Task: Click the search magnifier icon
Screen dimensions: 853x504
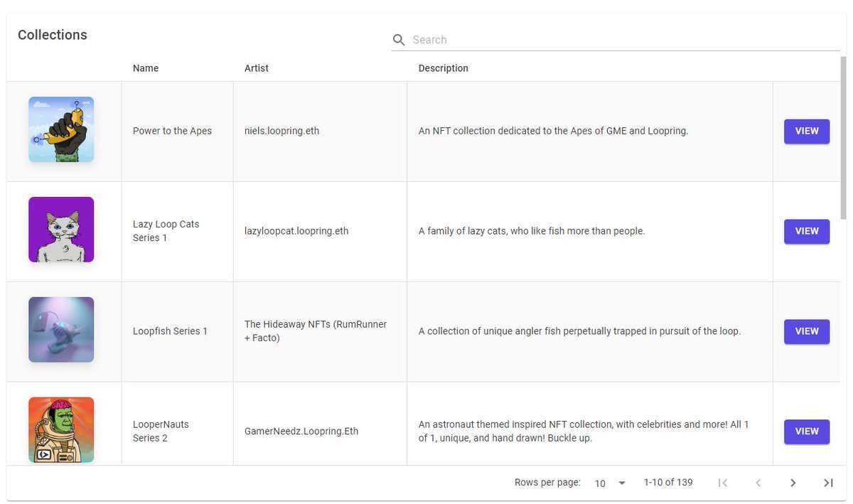Action: coord(399,40)
